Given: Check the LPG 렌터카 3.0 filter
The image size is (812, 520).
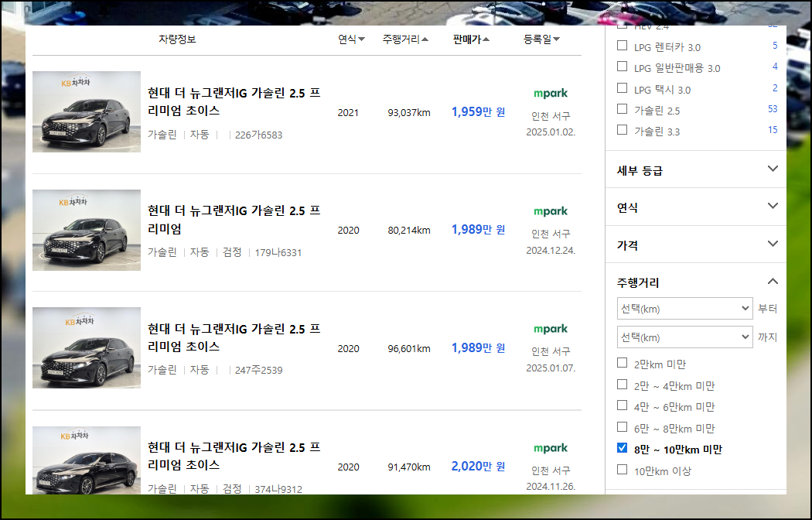Looking at the screenshot, I should point(623,46).
